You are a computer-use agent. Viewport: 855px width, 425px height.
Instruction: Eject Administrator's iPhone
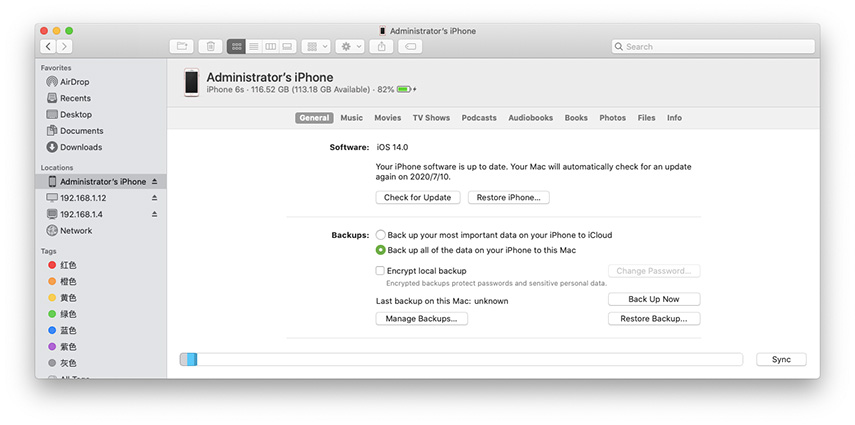pos(154,182)
